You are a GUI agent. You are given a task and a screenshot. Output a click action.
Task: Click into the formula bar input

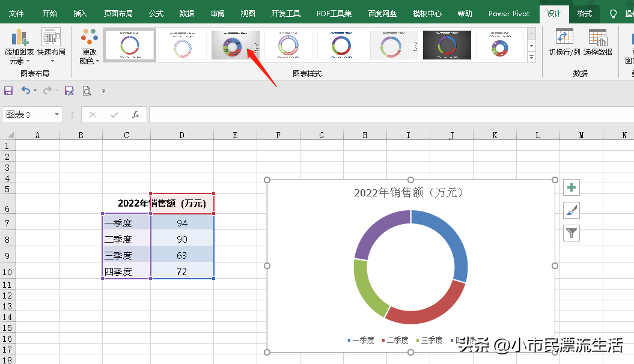391,115
